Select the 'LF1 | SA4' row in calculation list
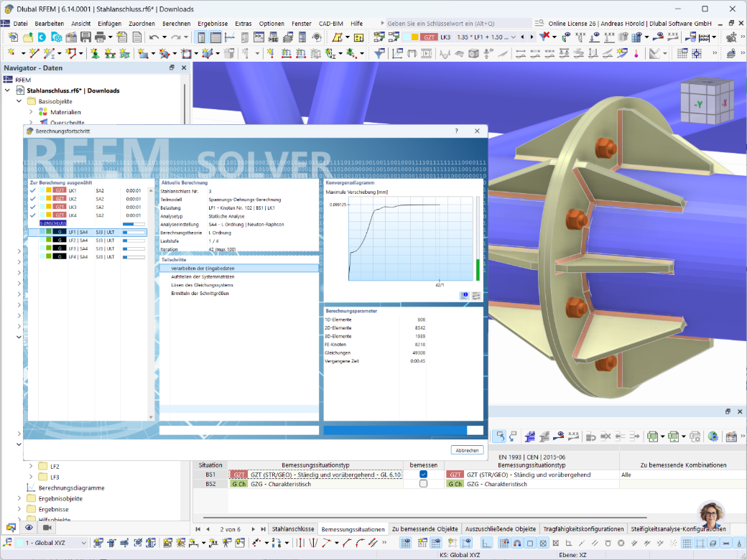The height and width of the screenshot is (560, 747). click(x=87, y=232)
